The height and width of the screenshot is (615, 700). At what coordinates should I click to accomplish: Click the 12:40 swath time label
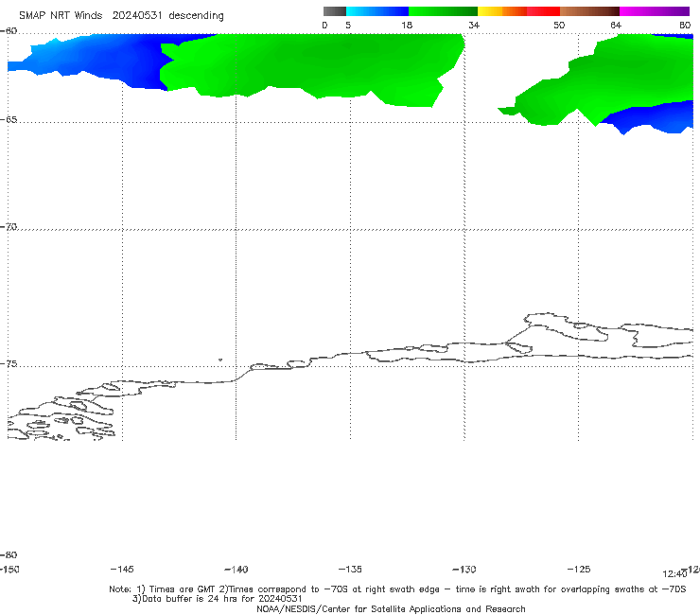click(674, 574)
